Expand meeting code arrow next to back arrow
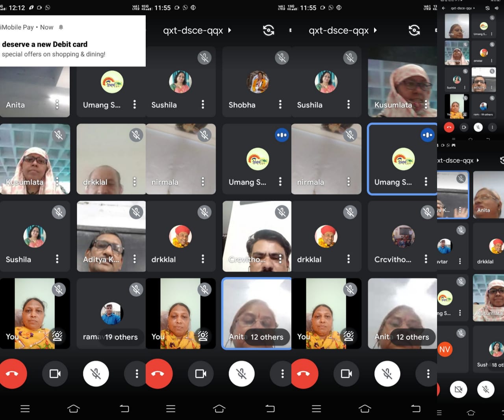The height and width of the screenshot is (420, 504). 474,8
